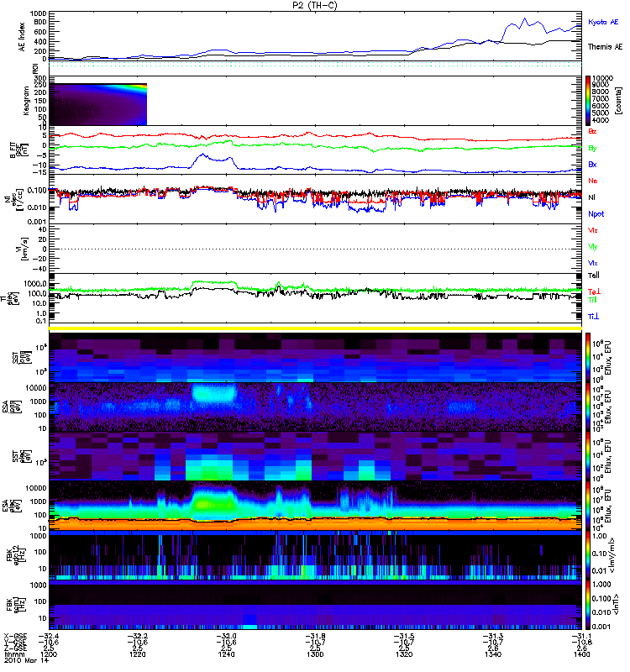Viewport: 630px width, 672px height.
Task: Select the red Te perpendicular legend label
Action: [x=594, y=291]
